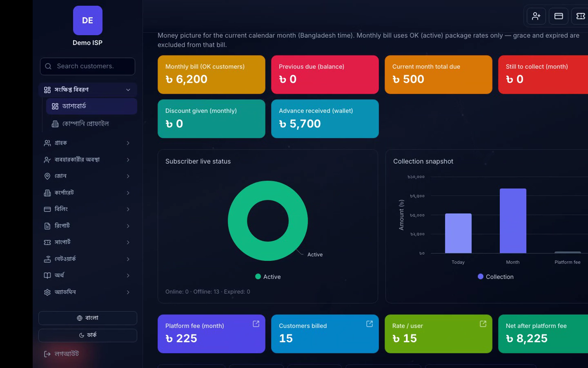Open the card payment icon in top bar

(559, 16)
